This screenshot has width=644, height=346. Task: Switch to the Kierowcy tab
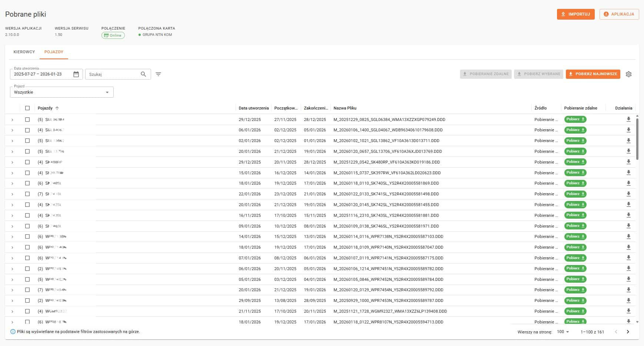coord(24,52)
